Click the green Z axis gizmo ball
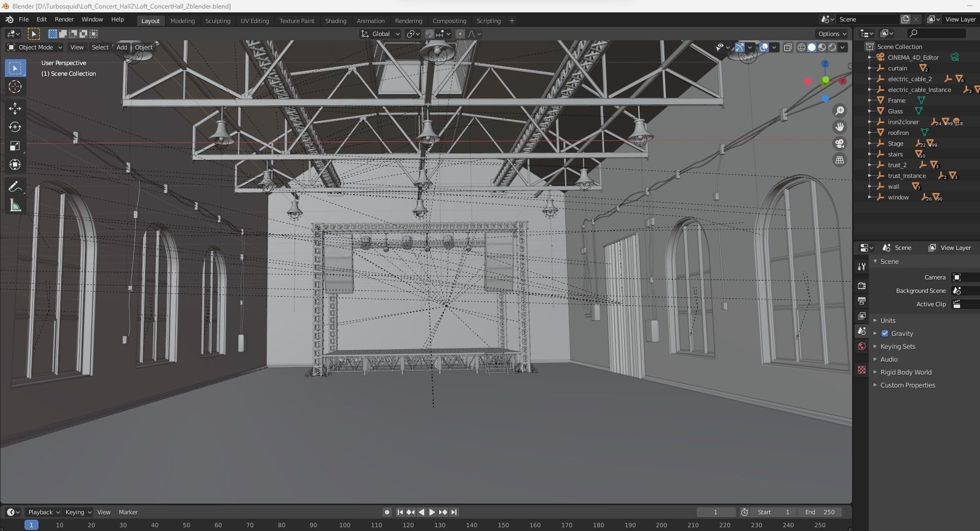 coord(825,81)
